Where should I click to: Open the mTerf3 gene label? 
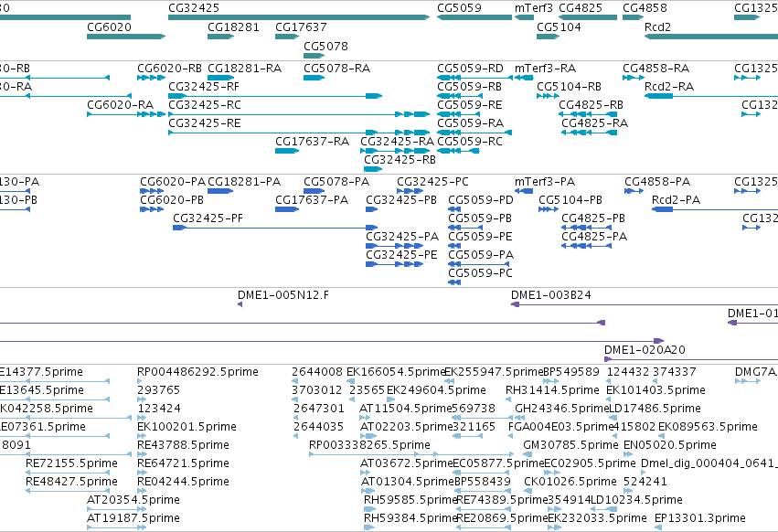point(533,8)
